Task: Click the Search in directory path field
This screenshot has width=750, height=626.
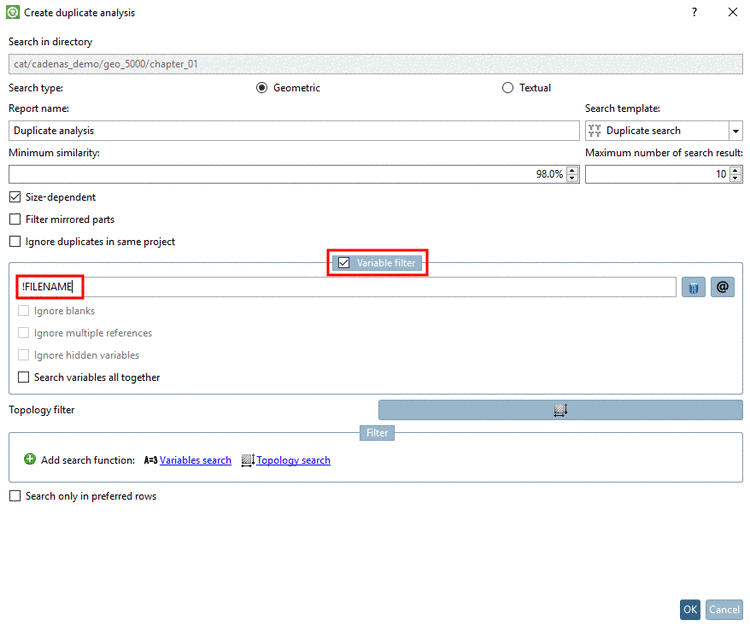Action: (375, 64)
